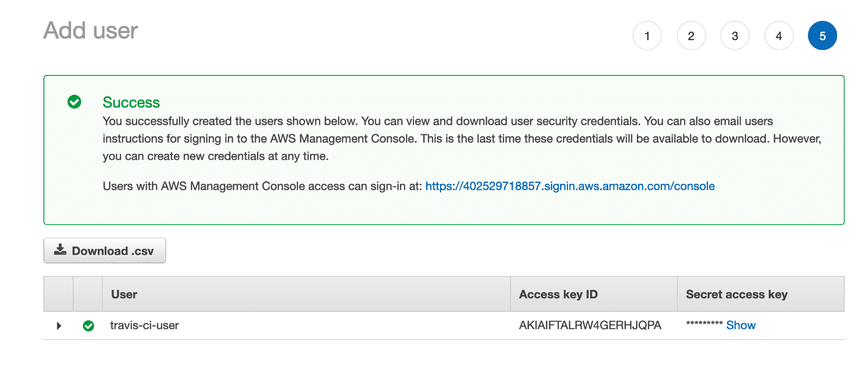Screen dimensions: 868x385
Task: Click the download icon on the .csv button
Action: pyautogui.click(x=60, y=250)
